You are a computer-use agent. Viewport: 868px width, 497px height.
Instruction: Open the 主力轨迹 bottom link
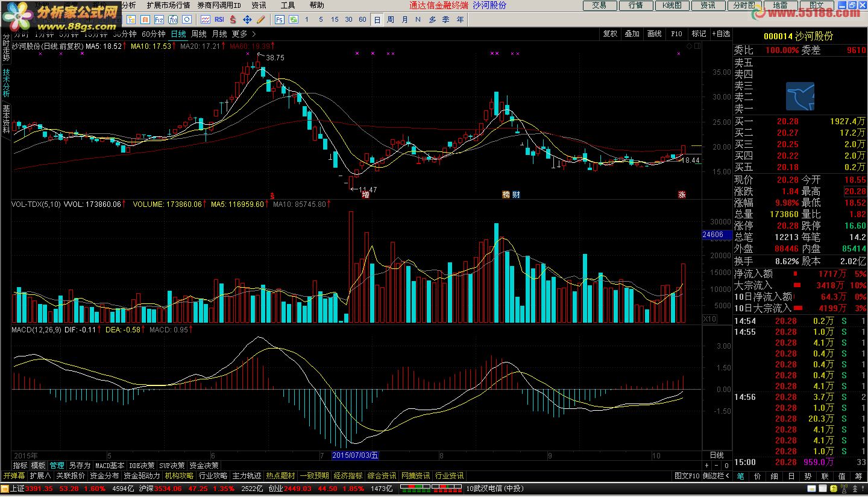tap(247, 476)
